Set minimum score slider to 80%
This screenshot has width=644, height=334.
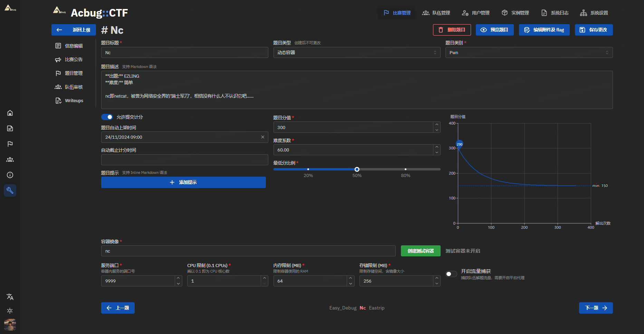click(405, 169)
